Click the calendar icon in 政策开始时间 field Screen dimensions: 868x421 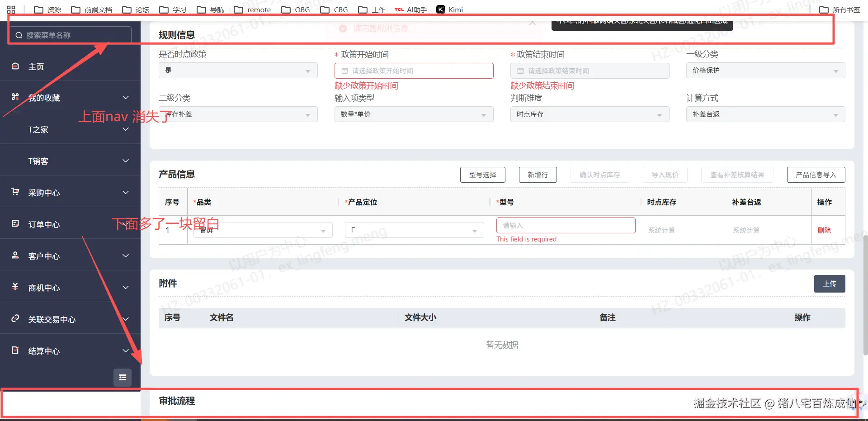coord(344,71)
